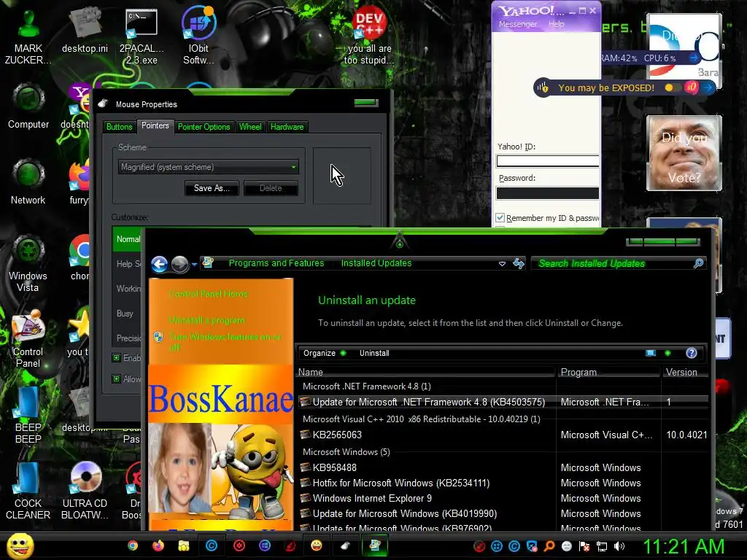Screen dimensions: 747x560
Task: Open the Organize dropdown menu
Action: coord(325,353)
